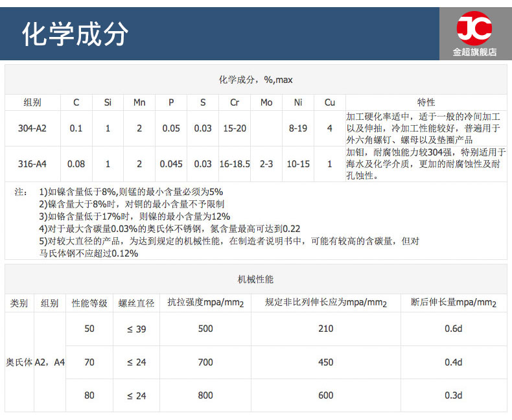This screenshot has width=512, height=420.
Task: Click the Mn column header
Action: 139,102
